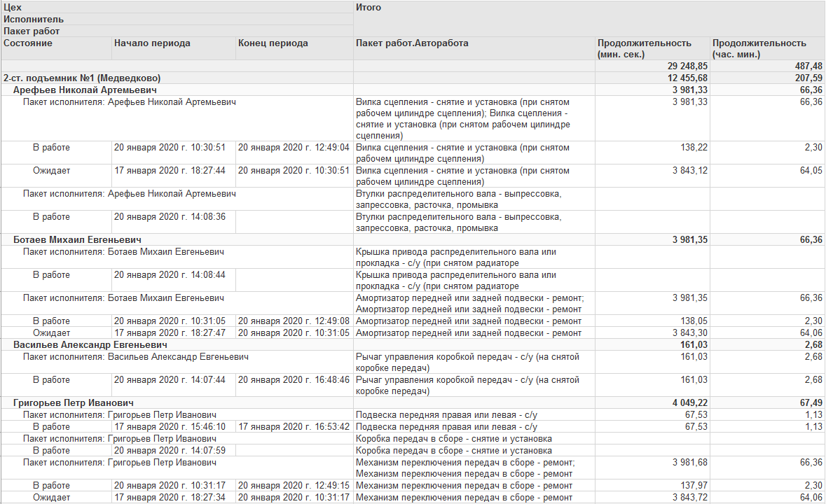Select start time '17 января 2020 г. 15:46:10'
This screenshot has width=826, height=504.
[x=170, y=427]
